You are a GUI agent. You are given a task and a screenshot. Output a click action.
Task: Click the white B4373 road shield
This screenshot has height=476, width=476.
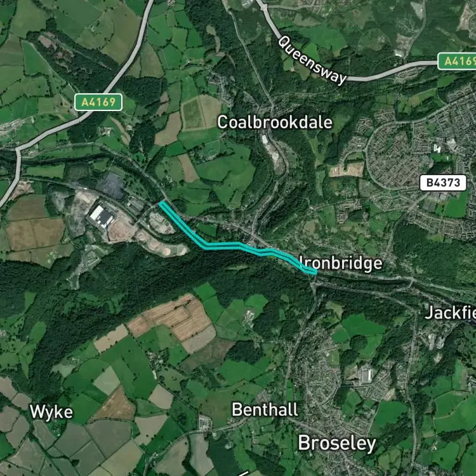(x=443, y=183)
